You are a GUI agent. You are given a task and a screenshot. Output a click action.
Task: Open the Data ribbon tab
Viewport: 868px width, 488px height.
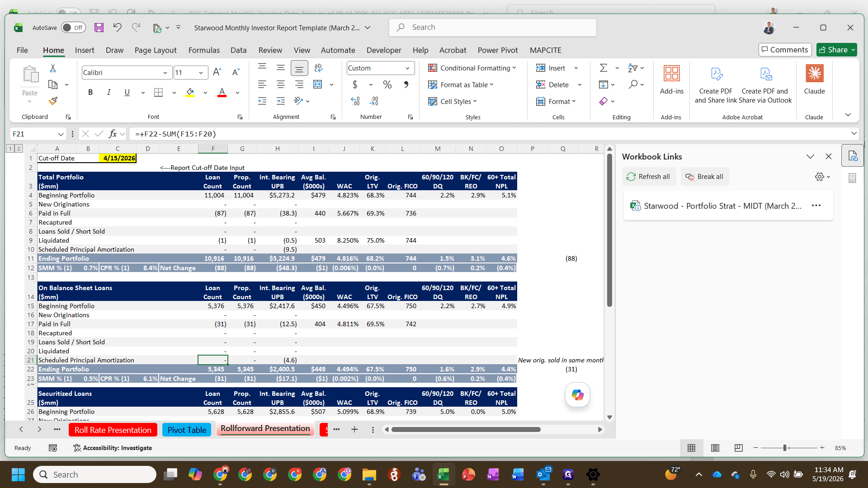[x=238, y=50]
